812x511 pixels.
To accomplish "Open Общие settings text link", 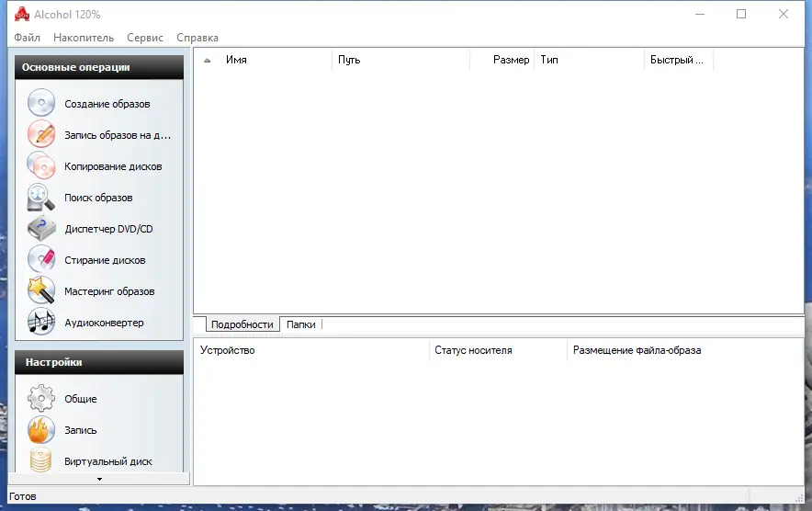I will pyautogui.click(x=80, y=399).
